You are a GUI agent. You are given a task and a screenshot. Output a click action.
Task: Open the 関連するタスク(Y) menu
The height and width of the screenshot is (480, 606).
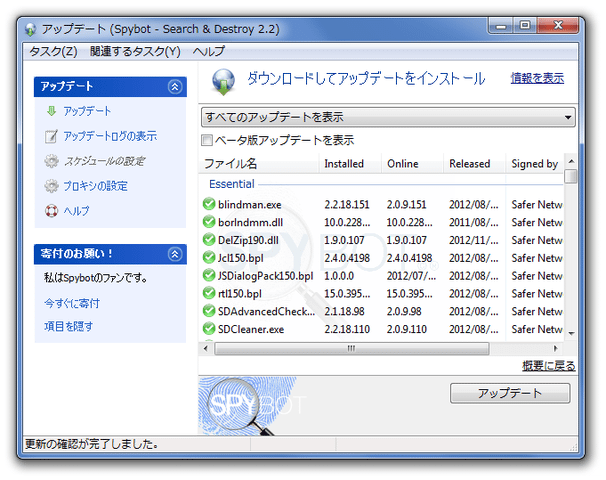pos(135,51)
